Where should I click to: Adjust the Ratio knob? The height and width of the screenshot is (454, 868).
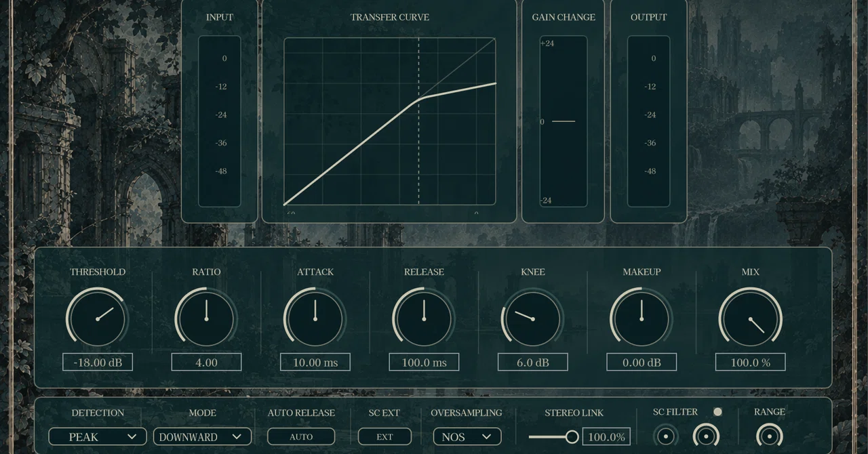click(x=206, y=318)
